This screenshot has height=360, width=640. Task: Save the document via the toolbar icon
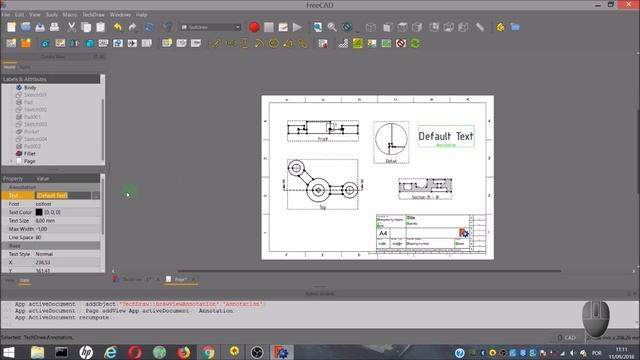[x=40, y=27]
